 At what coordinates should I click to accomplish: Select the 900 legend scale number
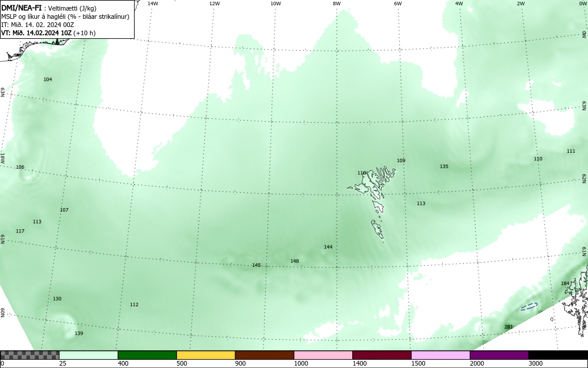tap(240, 363)
